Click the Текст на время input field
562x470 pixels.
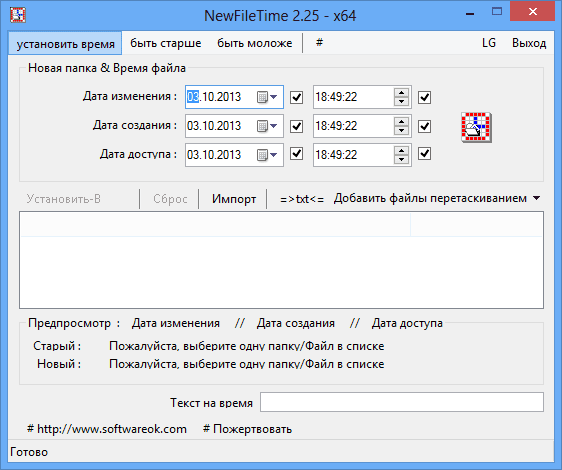[x=402, y=402]
